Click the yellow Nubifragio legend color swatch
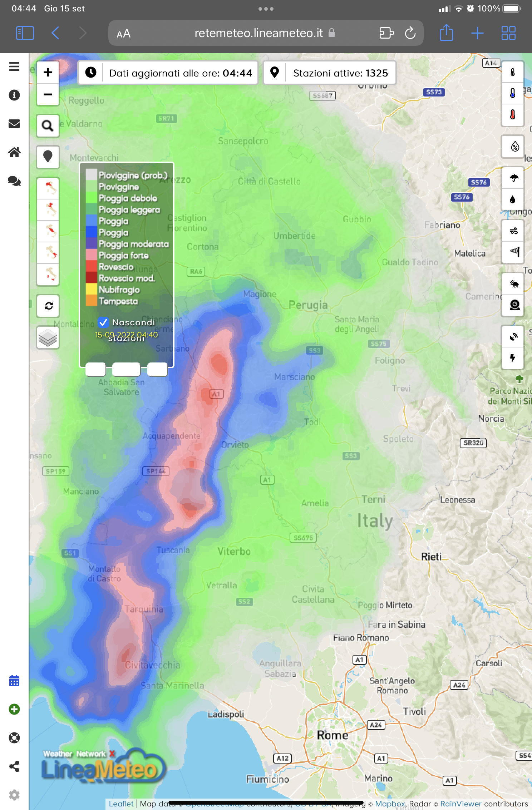 [x=92, y=289]
